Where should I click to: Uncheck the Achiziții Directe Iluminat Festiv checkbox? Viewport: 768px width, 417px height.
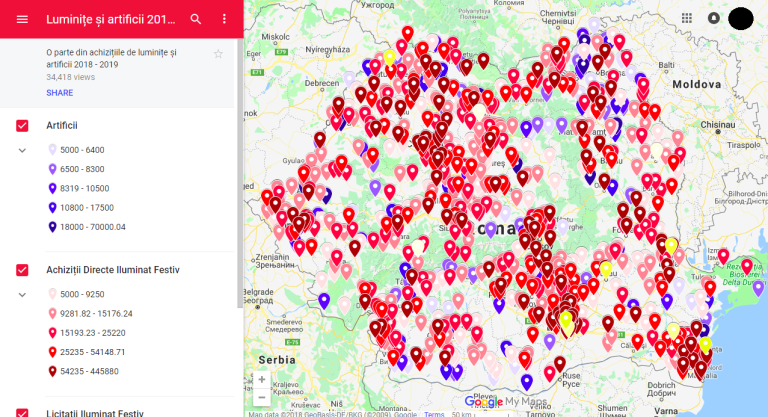click(22, 270)
